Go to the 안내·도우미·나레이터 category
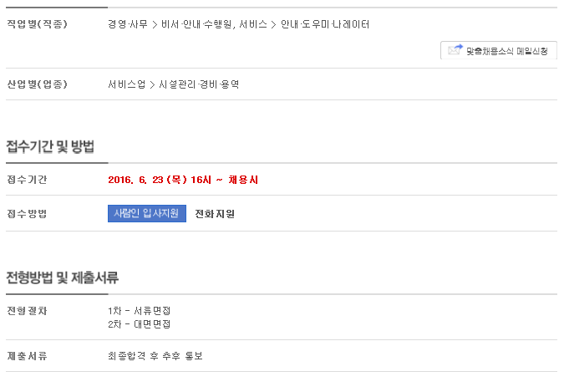564x392 pixels. pos(325,24)
